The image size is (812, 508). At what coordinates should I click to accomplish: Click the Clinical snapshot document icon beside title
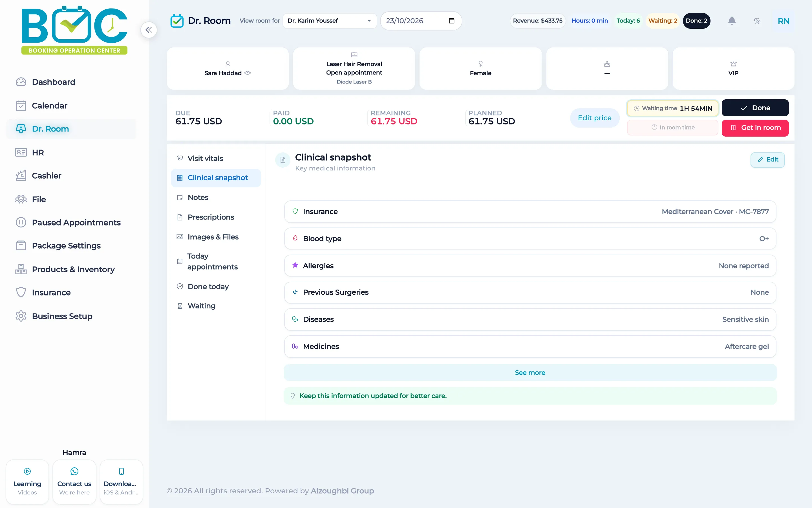[x=283, y=160]
